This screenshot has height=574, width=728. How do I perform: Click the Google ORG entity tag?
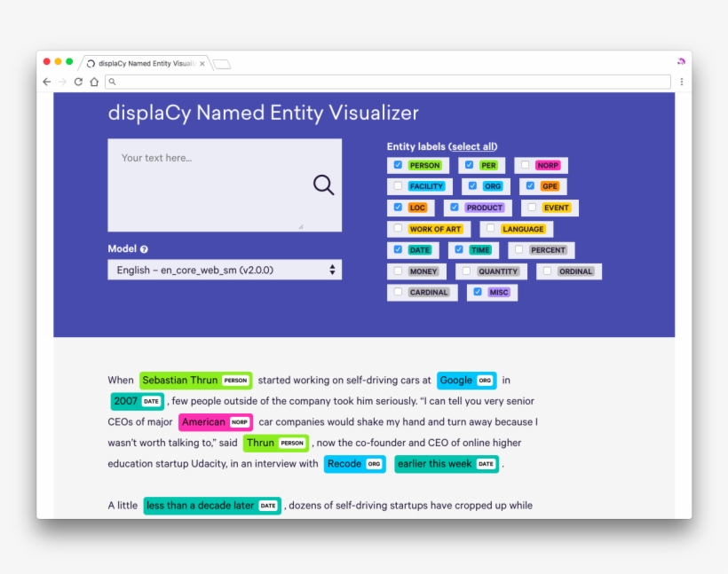pyautogui.click(x=465, y=380)
